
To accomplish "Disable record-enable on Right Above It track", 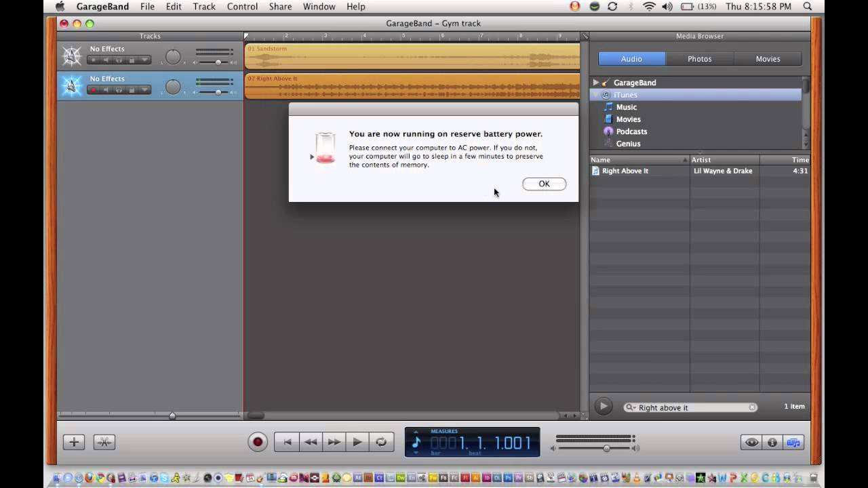I will click(94, 90).
